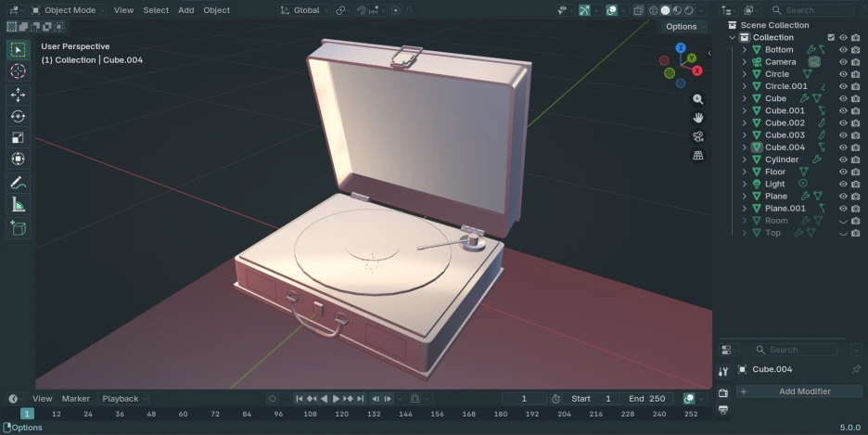Select the 3D Cursor tool
Screen dimensions: 868x435
tap(18, 70)
